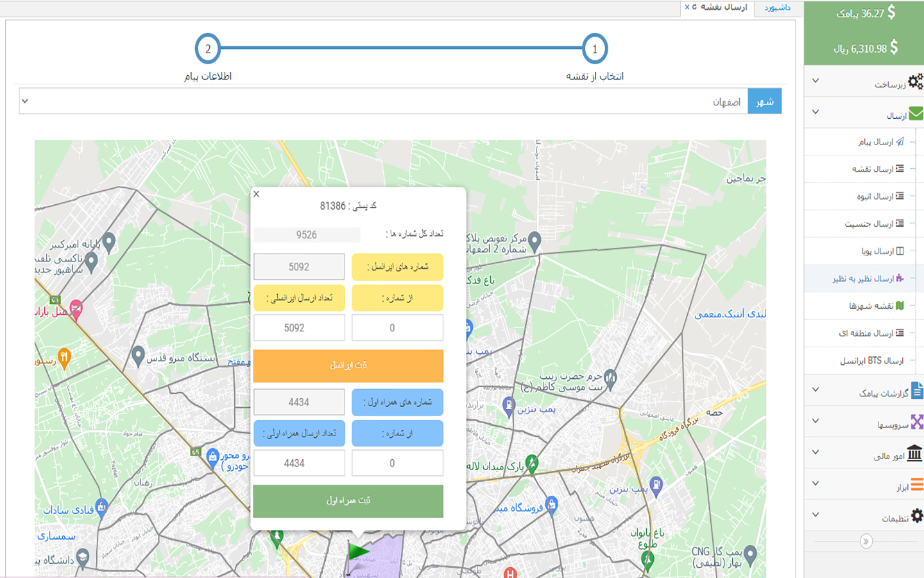Close the ارسال نقشه tab
The height and width of the screenshot is (578, 924).
pyautogui.click(x=687, y=7)
